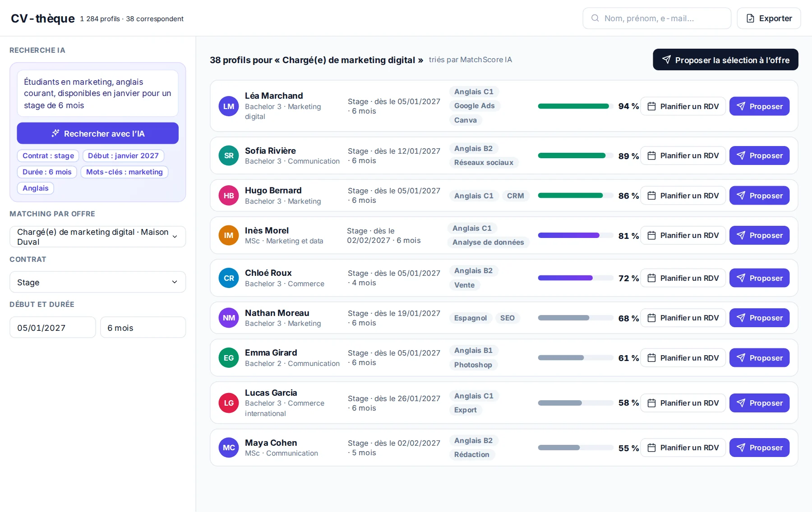Click the Mots-clés : marketing chip
Image resolution: width=812 pixels, height=512 pixels.
tap(125, 172)
